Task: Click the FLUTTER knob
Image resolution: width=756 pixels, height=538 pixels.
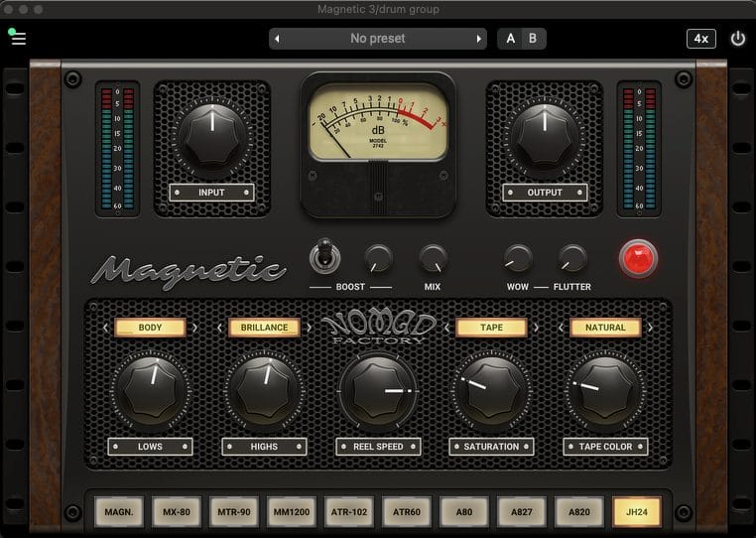Action: (x=572, y=259)
